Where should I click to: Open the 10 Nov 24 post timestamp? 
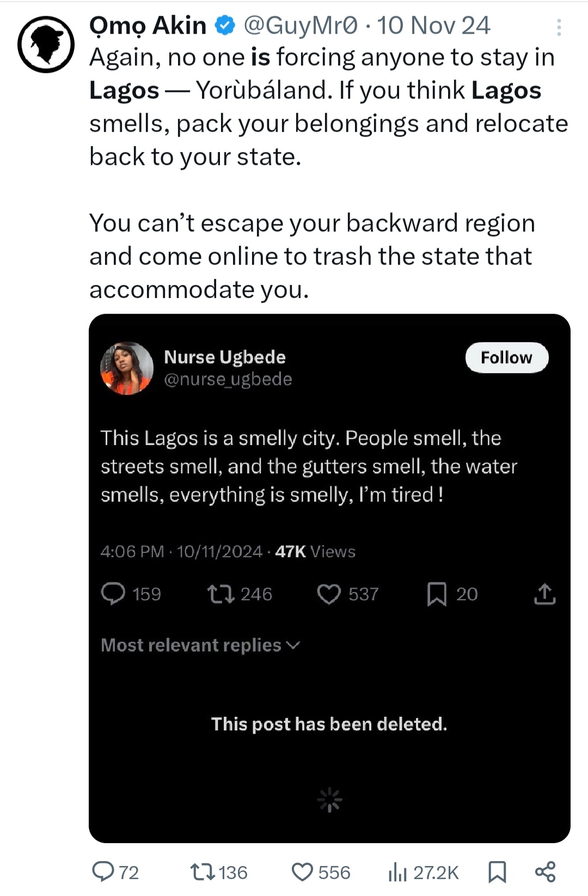pyautogui.click(x=433, y=26)
